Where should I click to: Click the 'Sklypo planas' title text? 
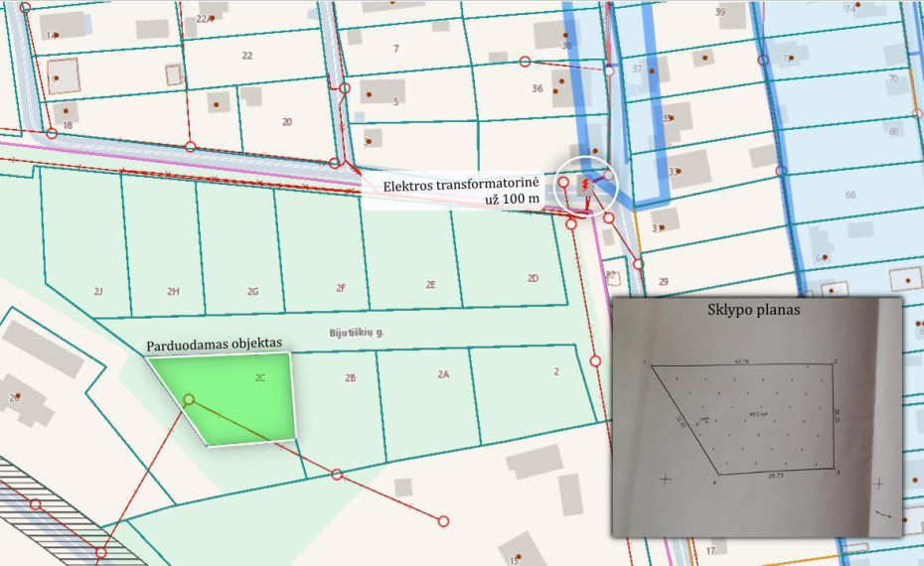coord(754,310)
